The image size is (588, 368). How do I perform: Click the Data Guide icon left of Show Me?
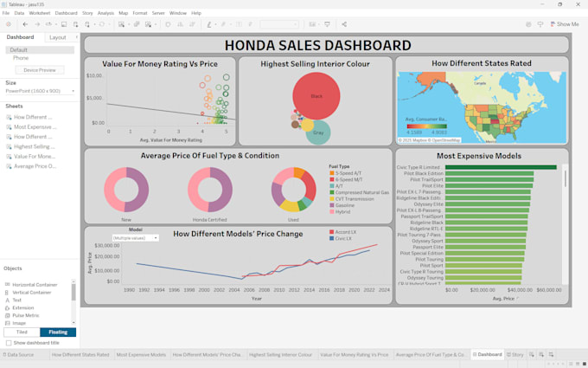[540, 24]
